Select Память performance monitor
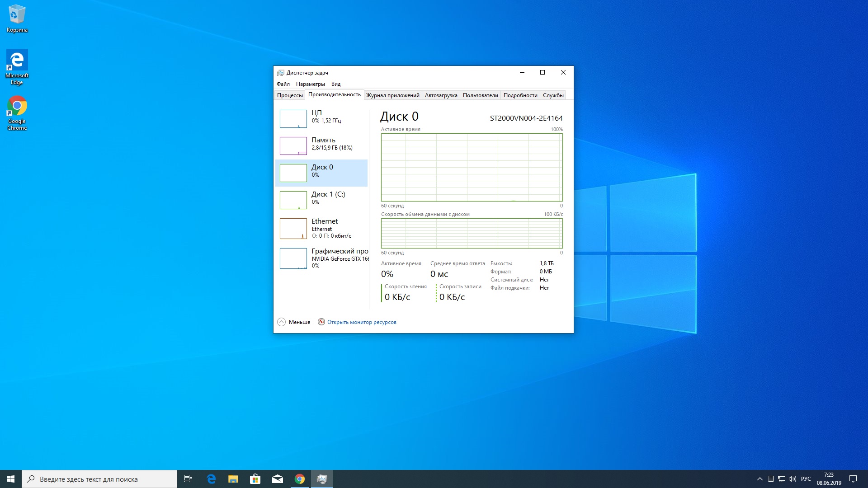The height and width of the screenshot is (488, 868). 322,144
